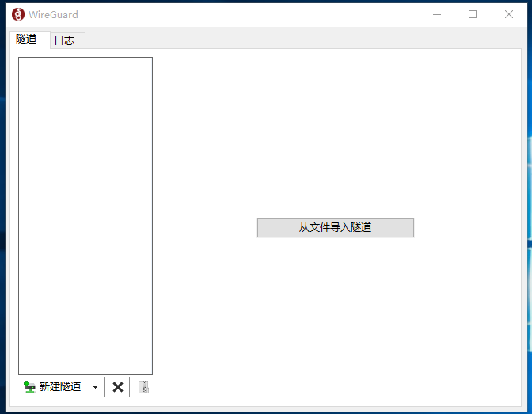Screen dimensions: 532x414
Task: Maximize the WireGuard window
Action: [473, 14]
